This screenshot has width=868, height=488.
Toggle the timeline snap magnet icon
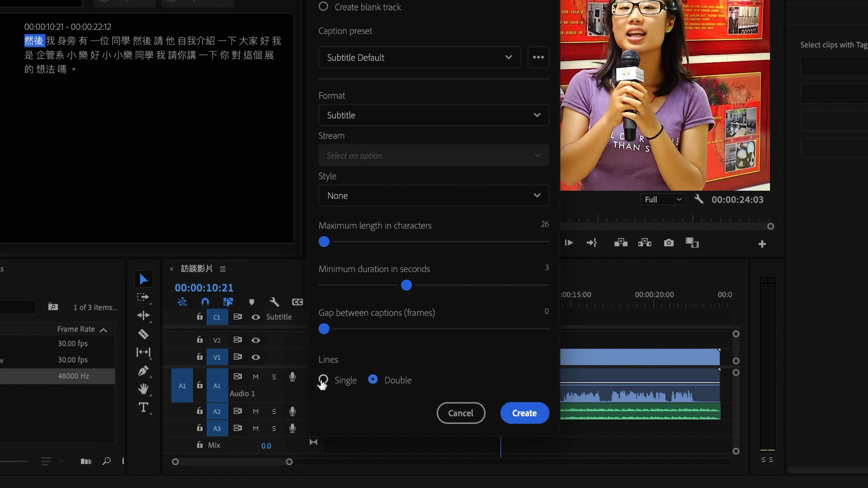coord(205,302)
